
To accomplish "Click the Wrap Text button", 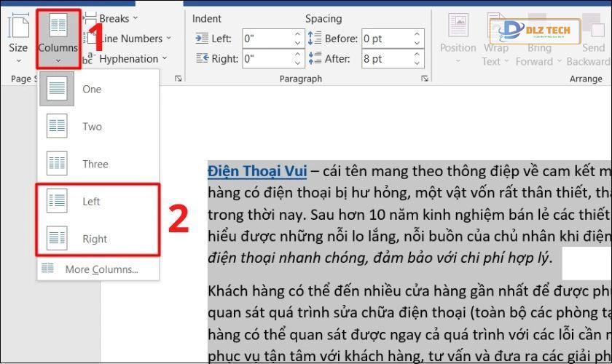I will (495, 39).
